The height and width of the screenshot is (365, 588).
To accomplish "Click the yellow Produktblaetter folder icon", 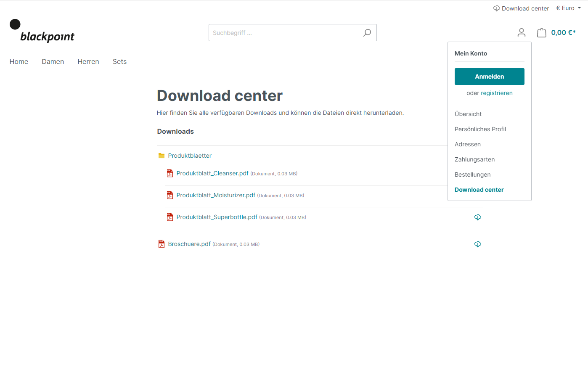I will (x=162, y=156).
